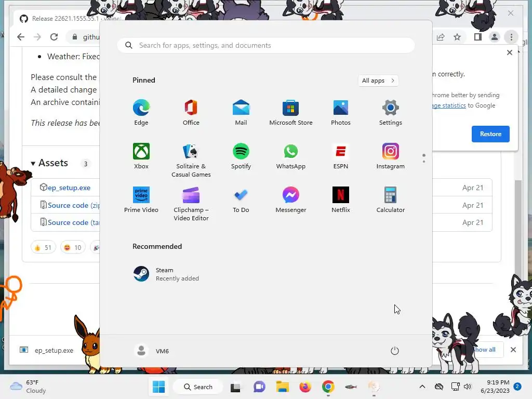This screenshot has height=399, width=532.
Task: Click the Start menu search box
Action: 266,46
